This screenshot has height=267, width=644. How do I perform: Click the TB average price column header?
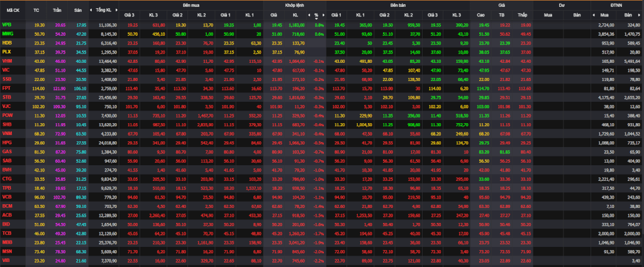click(501, 15)
